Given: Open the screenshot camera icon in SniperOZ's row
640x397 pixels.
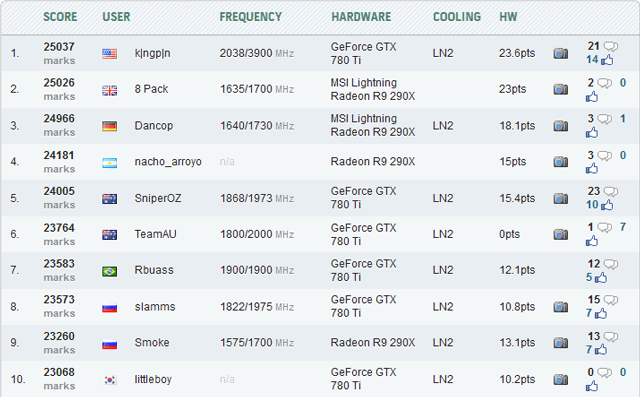Looking at the screenshot, I should point(561,198).
